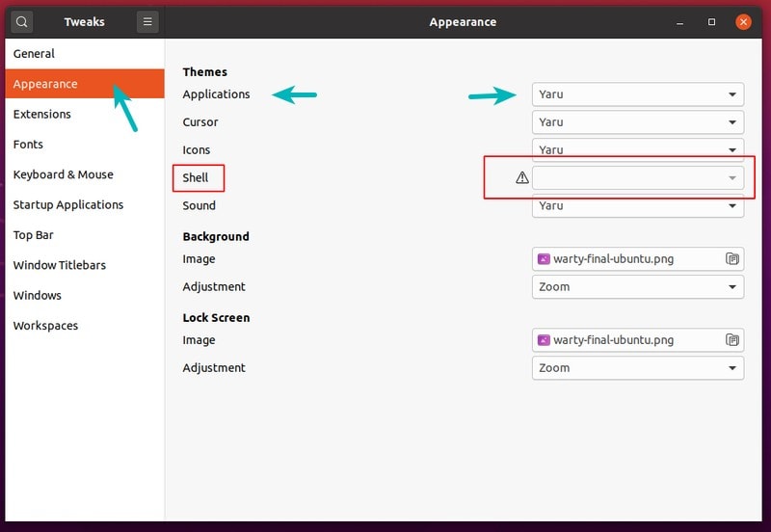Open the Sound theme Yaru dropdown
The image size is (771, 532).
coord(638,206)
